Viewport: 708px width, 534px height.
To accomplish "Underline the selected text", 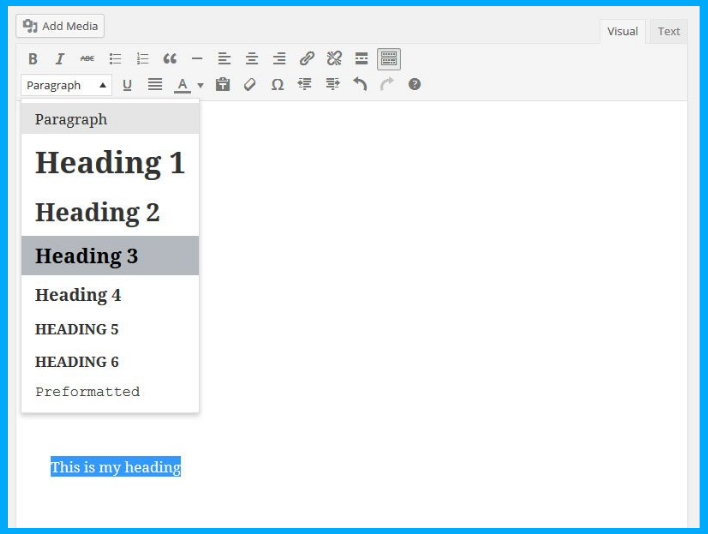I will point(127,85).
